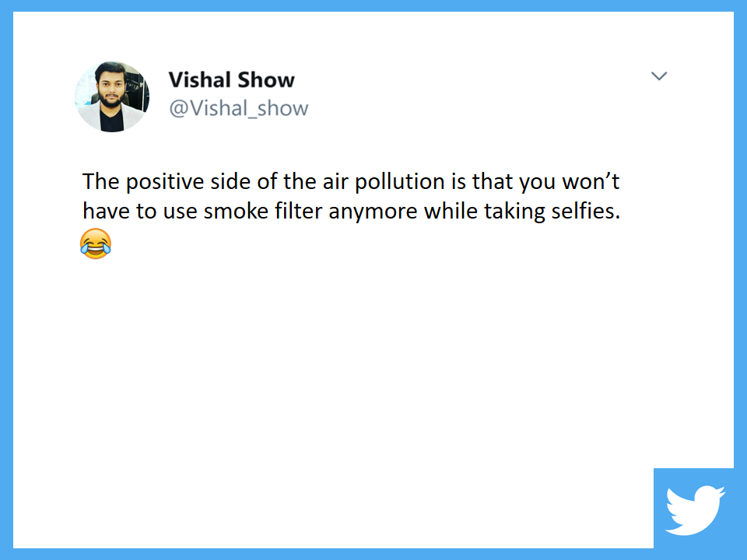The width and height of the screenshot is (747, 560).
Task: Click the @Vishal_show handle
Action: 239,108
